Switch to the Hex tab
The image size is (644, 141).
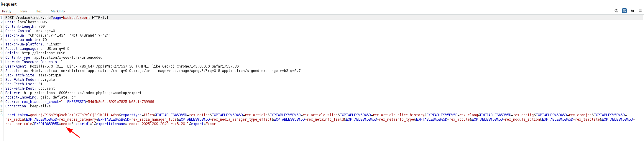[x=39, y=11]
